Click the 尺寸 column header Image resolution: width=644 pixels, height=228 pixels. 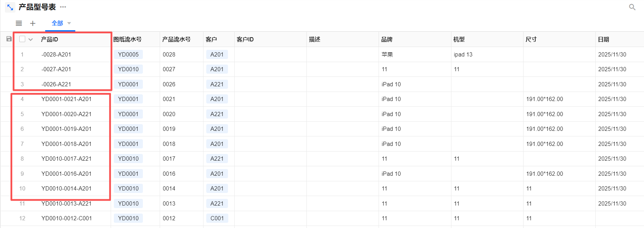(x=531, y=39)
